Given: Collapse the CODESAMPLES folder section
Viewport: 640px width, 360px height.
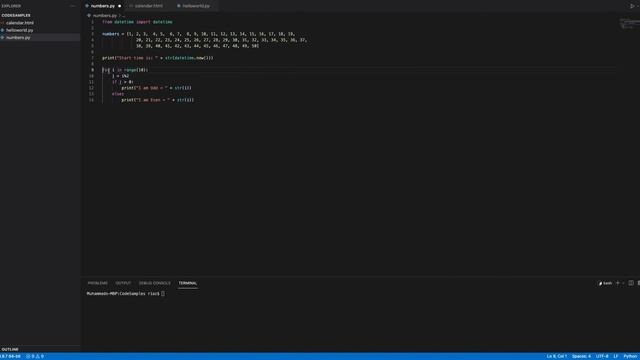Looking at the screenshot, I should coord(16,16).
